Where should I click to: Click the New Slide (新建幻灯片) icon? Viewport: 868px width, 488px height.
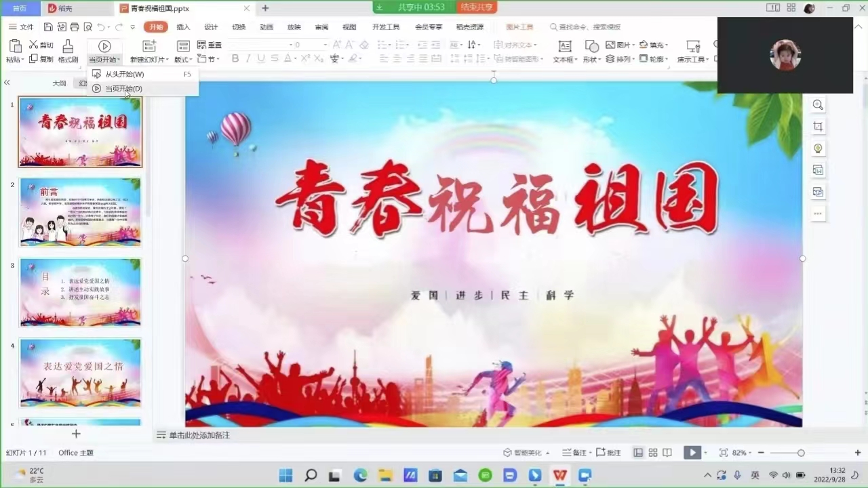(149, 46)
